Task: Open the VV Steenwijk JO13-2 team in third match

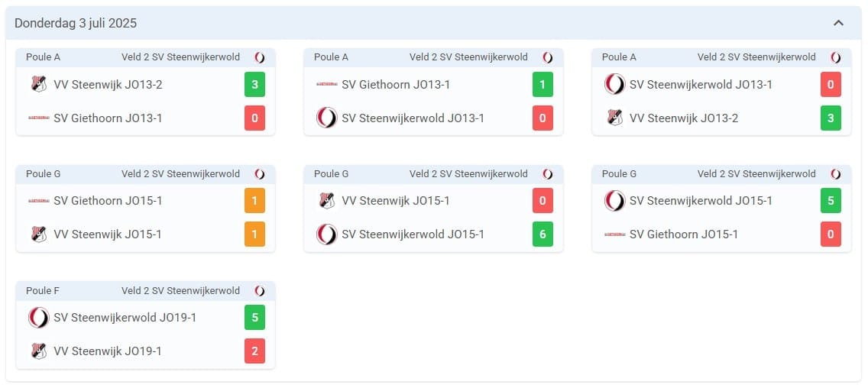Action: point(684,118)
